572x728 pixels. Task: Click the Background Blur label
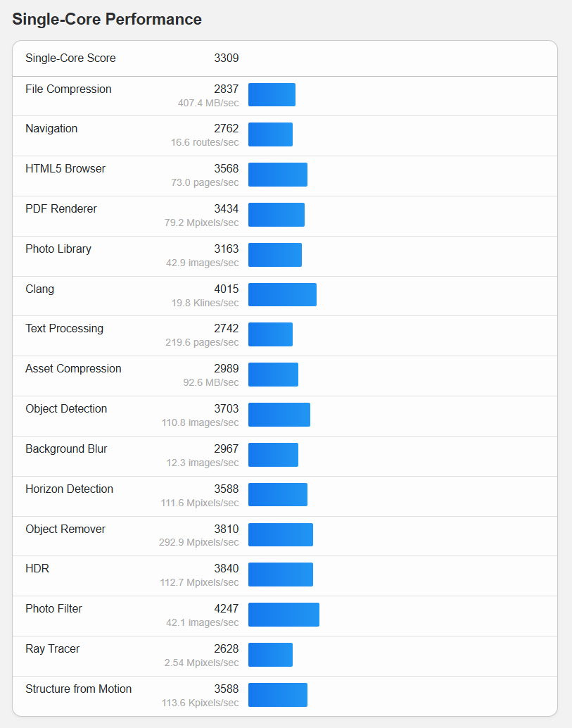[66, 449]
